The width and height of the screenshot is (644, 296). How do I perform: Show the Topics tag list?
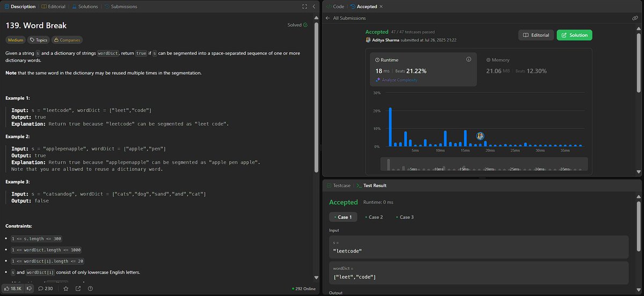39,40
